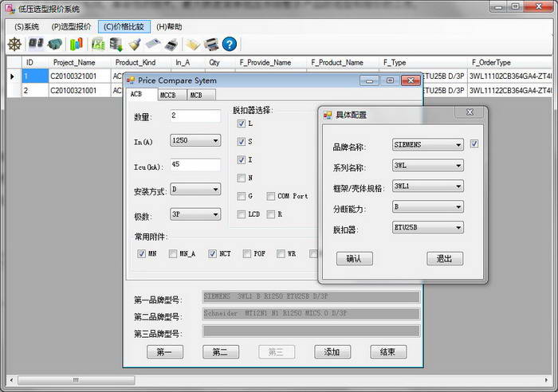This screenshot has width=558, height=392.
Task: Toggle the NCT accessory checkbox
Action: pyautogui.click(x=213, y=254)
